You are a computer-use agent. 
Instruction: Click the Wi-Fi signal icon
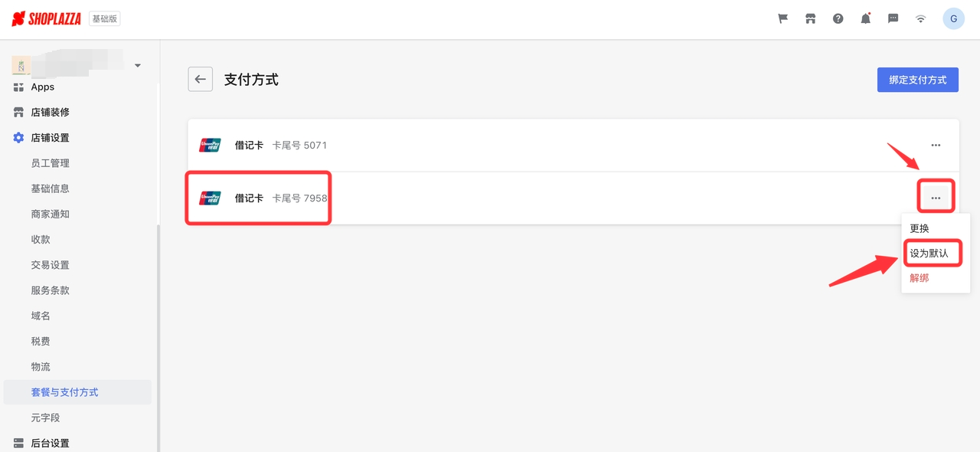[x=921, y=19]
